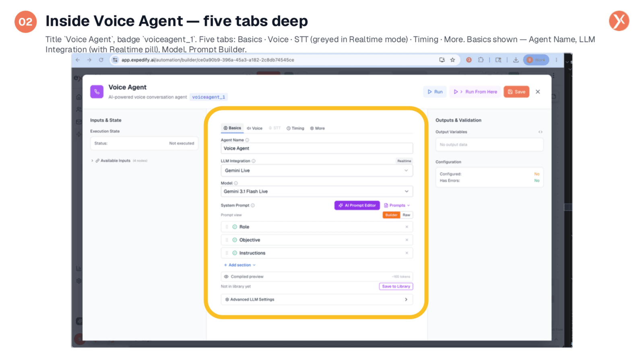Remove the Objective section
This screenshot has width=644, height=362.
407,240
